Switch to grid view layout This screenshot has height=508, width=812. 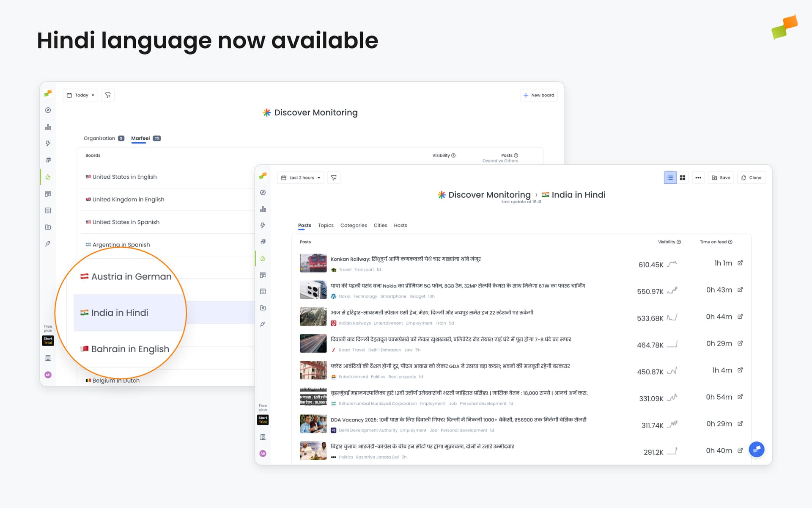682,178
